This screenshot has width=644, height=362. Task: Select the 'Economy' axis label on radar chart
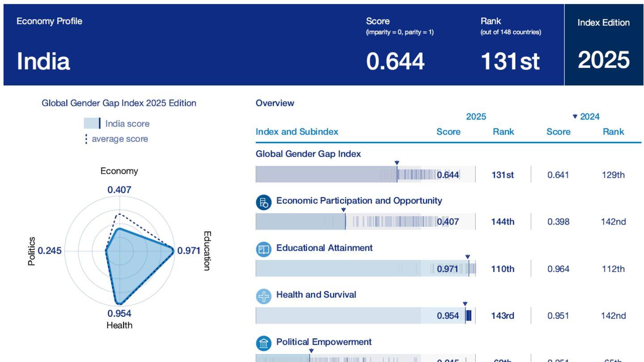(x=119, y=171)
